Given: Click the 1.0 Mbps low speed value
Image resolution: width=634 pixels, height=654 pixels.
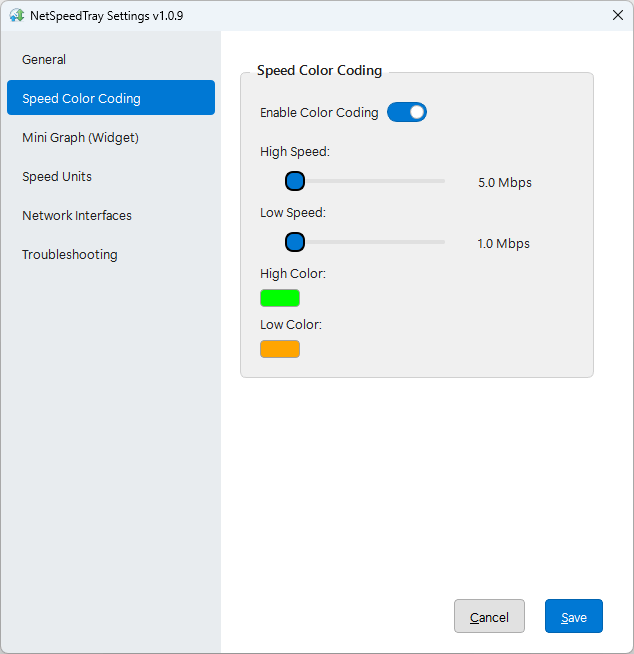Looking at the screenshot, I should coord(503,244).
